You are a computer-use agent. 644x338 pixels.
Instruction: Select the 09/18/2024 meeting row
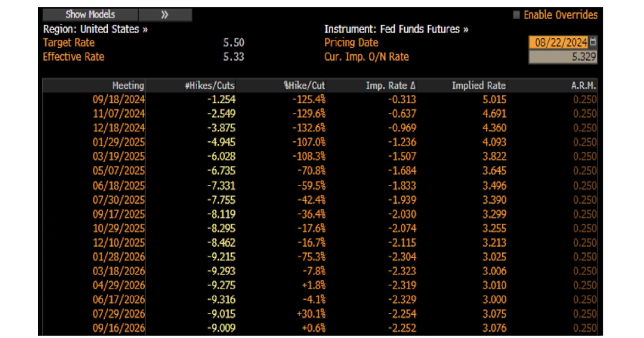[119, 100]
